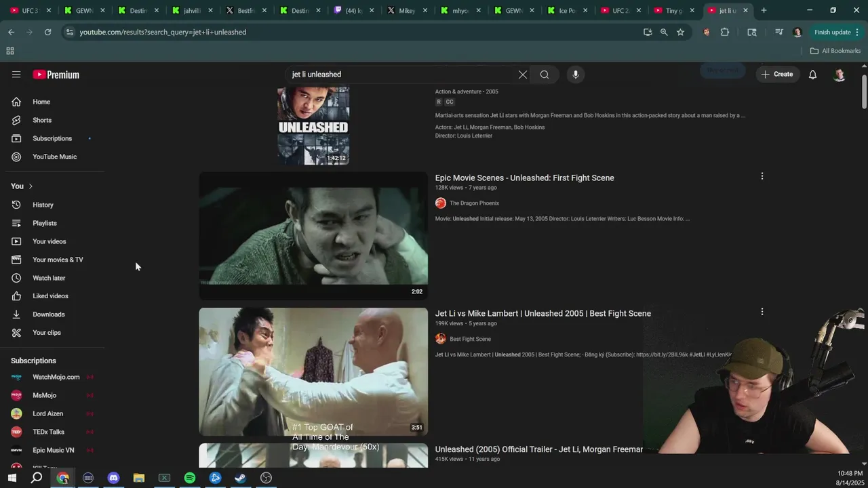
Task: Switch to the Twitch (44) tab
Action: tap(353, 10)
